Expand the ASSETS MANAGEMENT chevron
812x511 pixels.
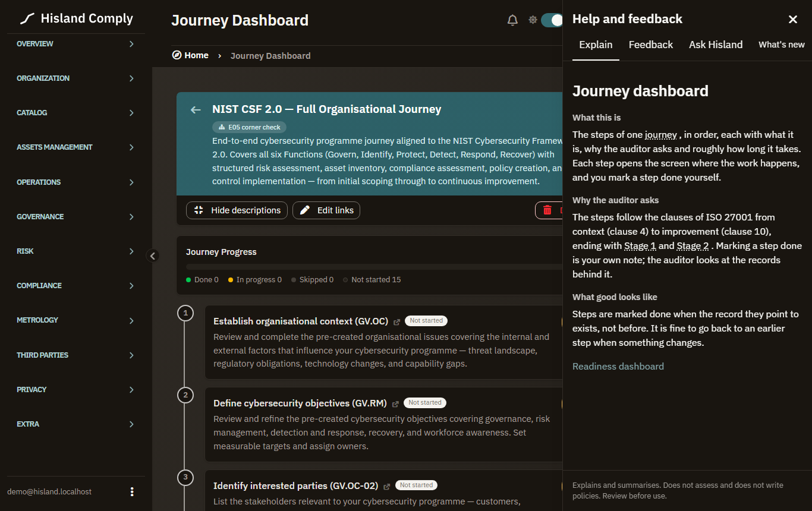131,147
